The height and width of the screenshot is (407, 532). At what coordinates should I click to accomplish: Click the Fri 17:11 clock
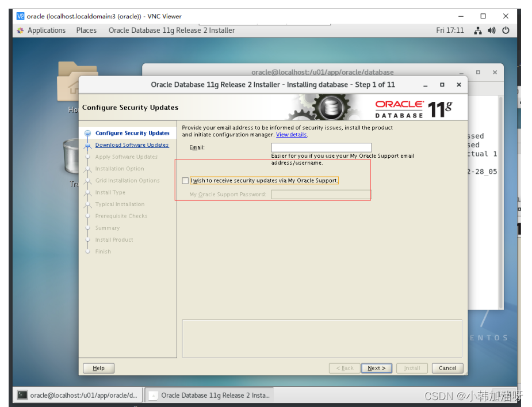coord(450,31)
